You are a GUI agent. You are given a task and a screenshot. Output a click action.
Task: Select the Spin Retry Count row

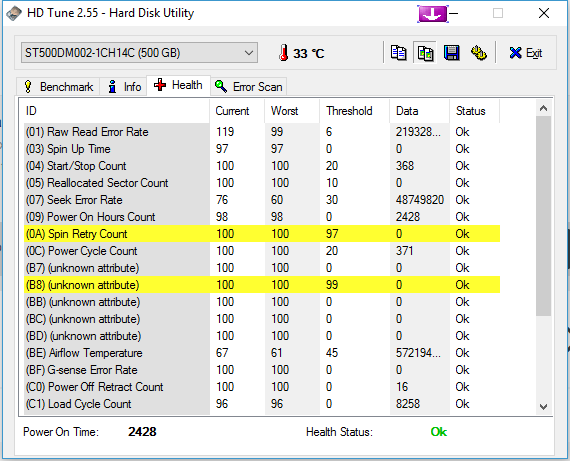262,233
